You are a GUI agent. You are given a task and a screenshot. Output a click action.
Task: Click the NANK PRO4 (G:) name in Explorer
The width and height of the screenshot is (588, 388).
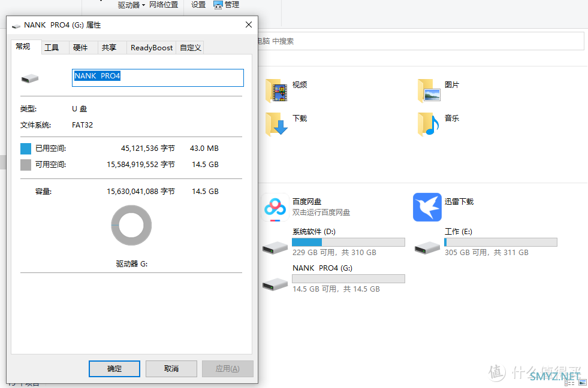(x=322, y=268)
